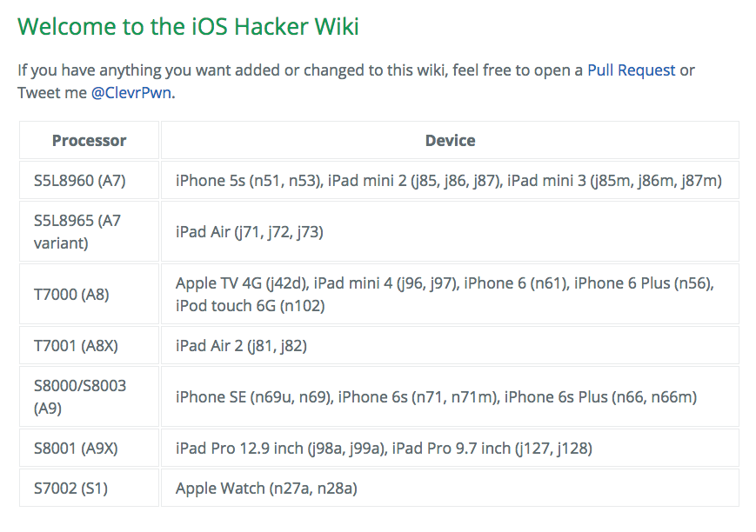The width and height of the screenshot is (756, 532).
Task: Click the iPad Air 2 (j81, j82) cell
Action: point(241,346)
